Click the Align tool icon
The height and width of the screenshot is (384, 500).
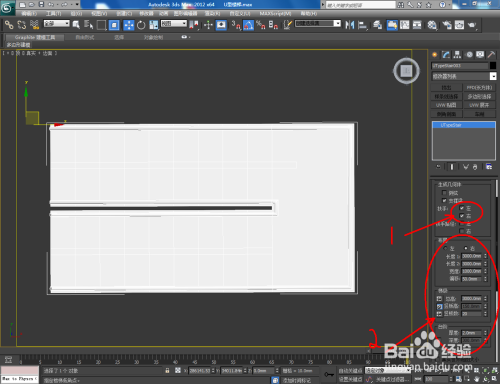tap(362, 25)
